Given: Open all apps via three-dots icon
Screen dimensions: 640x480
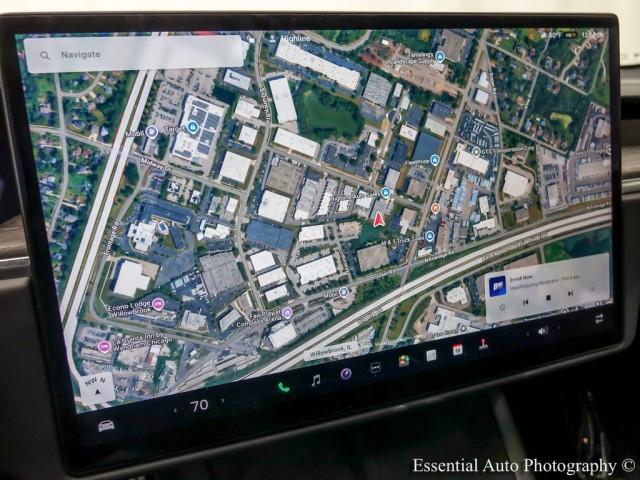Looking at the screenshot, I should coord(375,367).
